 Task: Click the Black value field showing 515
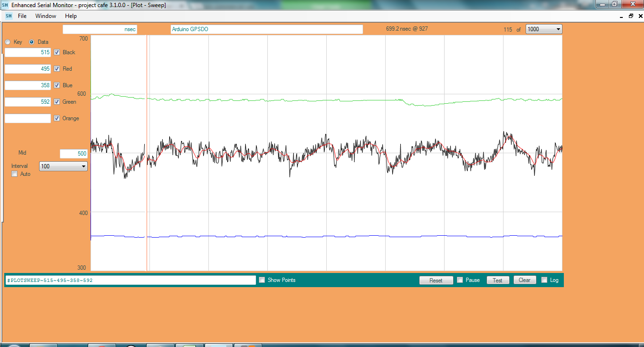point(27,52)
